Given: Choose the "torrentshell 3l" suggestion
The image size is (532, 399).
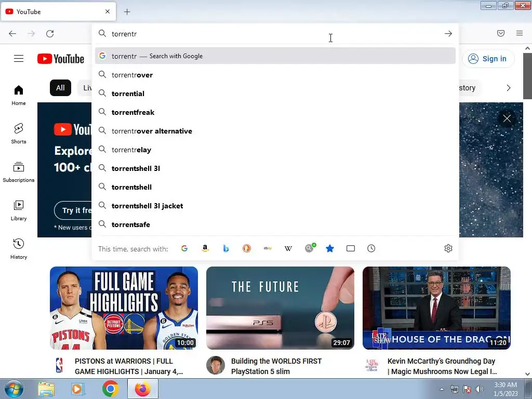Looking at the screenshot, I should 275,168.
